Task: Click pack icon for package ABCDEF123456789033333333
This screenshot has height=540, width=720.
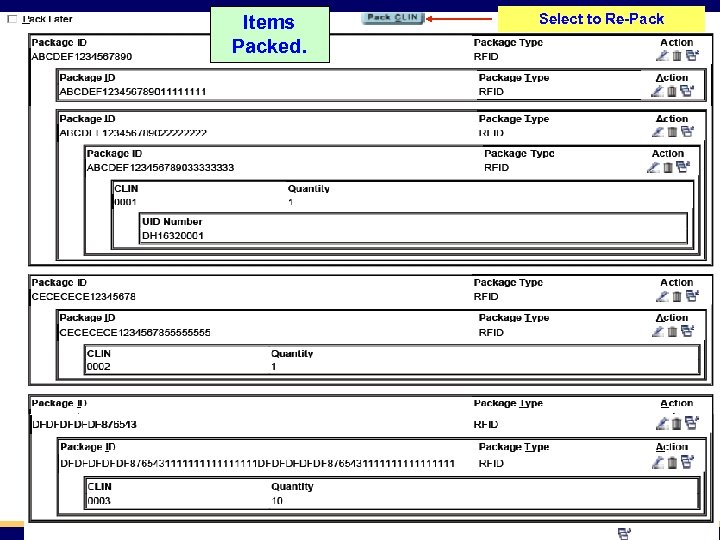Action: pyautogui.click(x=683, y=166)
